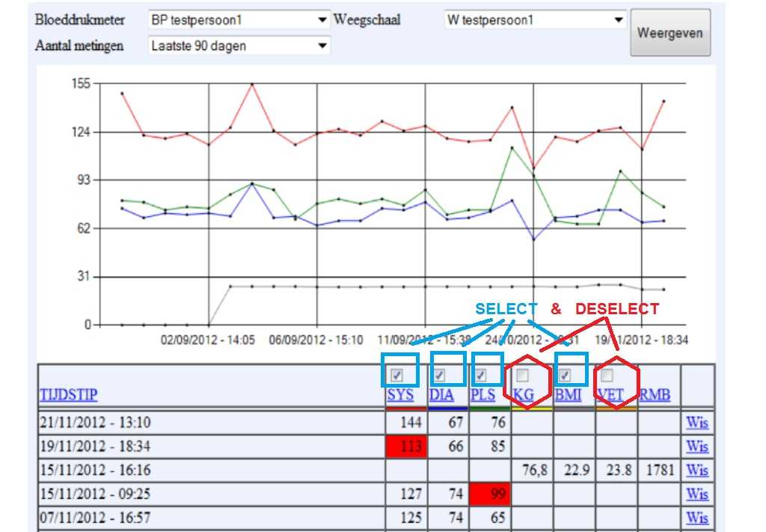Viewport: 766px width, 532px height.
Task: Click the red highlighted 99 PLS cell
Action: [490, 494]
